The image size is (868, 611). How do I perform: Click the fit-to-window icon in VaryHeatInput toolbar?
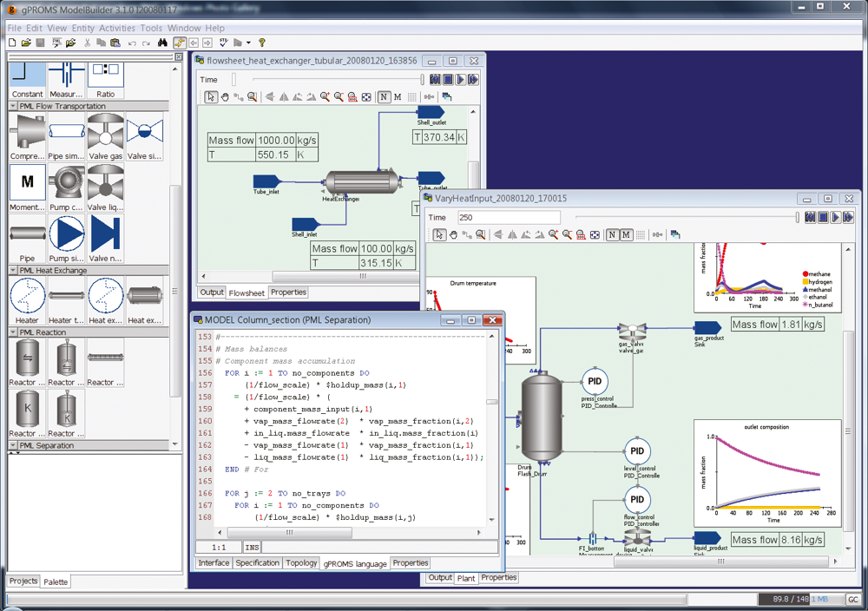(x=595, y=234)
